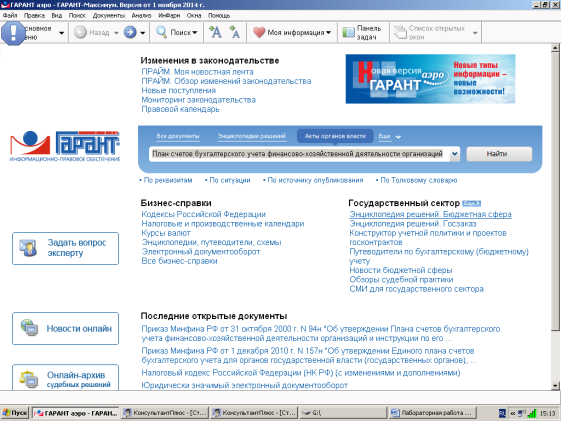The width and height of the screenshot is (561, 421).
Task: Click the magnifier Search icon in toolbar
Action: pos(161,32)
